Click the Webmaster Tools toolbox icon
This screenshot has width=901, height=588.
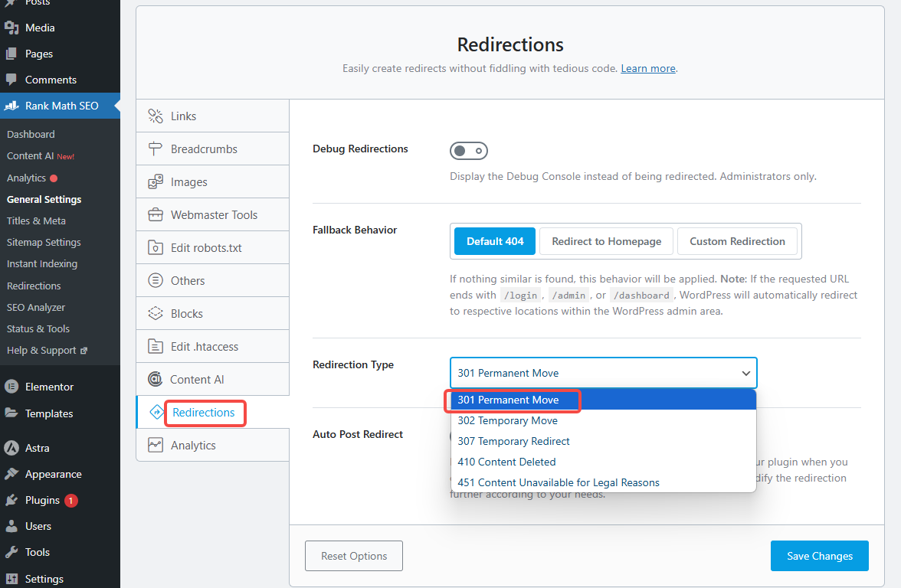pyautogui.click(x=156, y=215)
